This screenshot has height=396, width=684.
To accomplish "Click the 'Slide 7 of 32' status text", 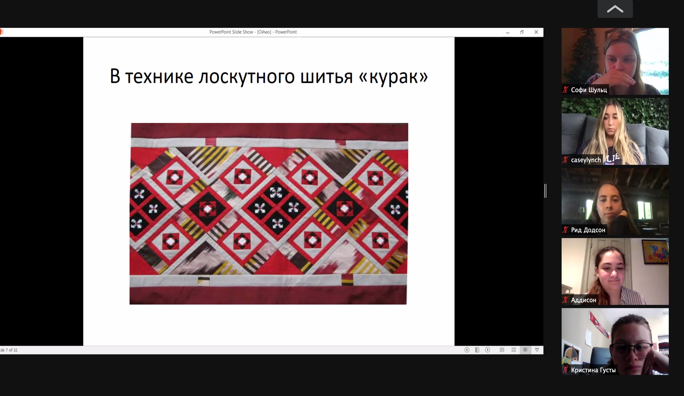I will (x=9, y=350).
